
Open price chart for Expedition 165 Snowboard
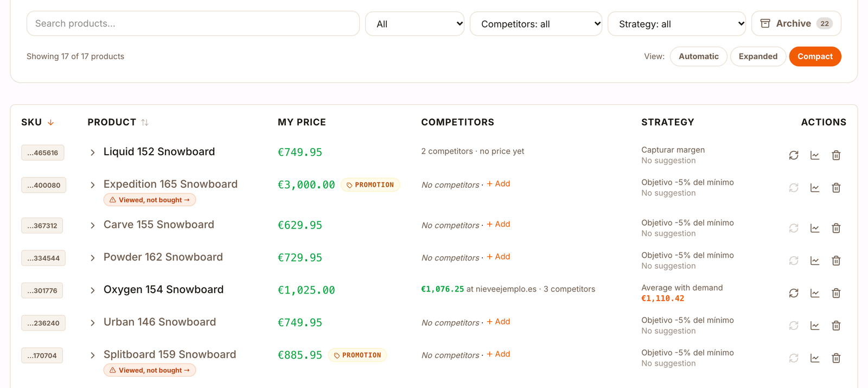point(815,188)
